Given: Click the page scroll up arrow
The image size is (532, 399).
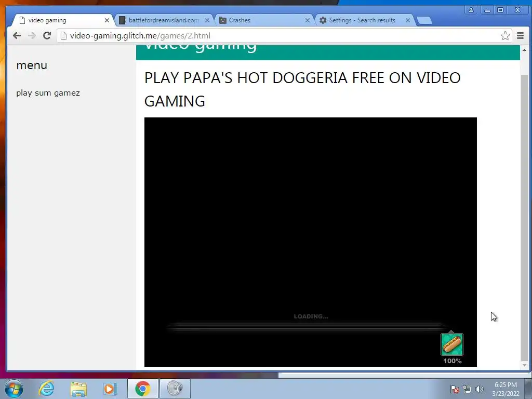Looking at the screenshot, I should [x=525, y=50].
